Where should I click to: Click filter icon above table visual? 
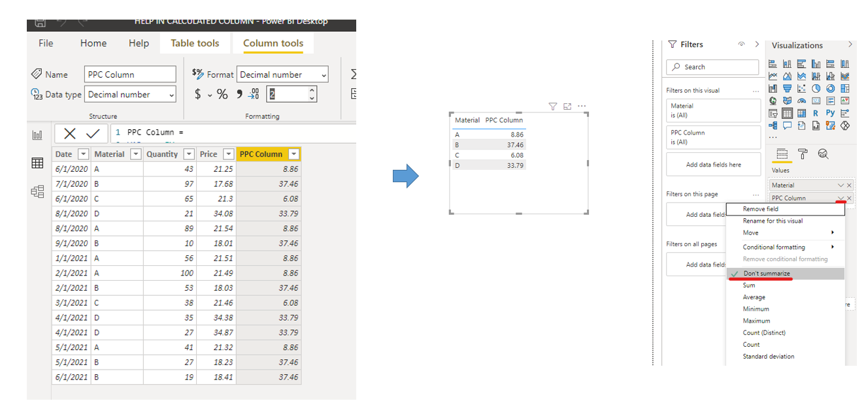pos(552,106)
